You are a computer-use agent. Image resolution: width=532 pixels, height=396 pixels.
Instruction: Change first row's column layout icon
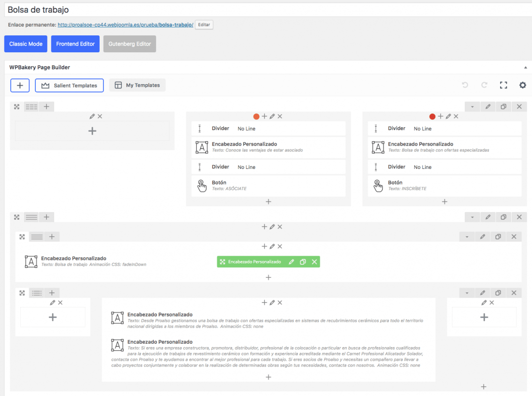[x=31, y=107]
